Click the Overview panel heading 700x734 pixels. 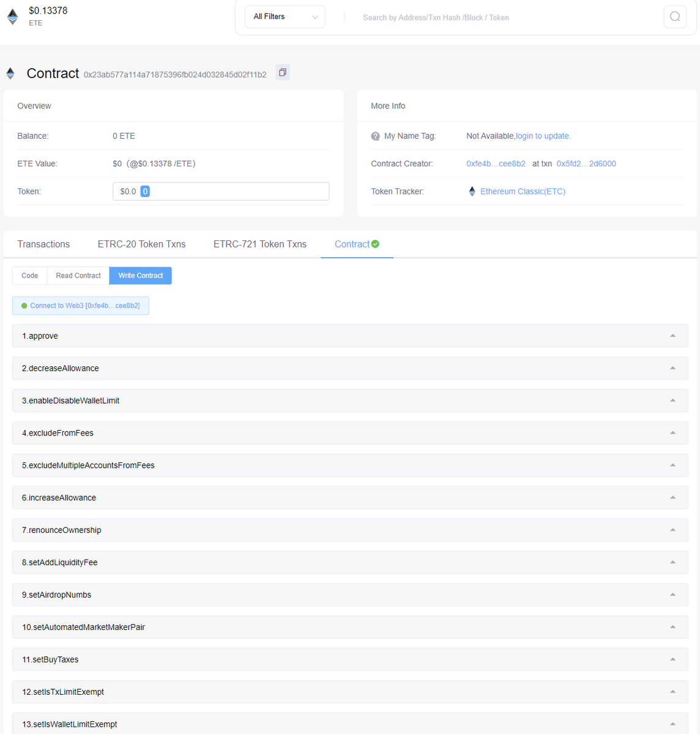click(34, 106)
